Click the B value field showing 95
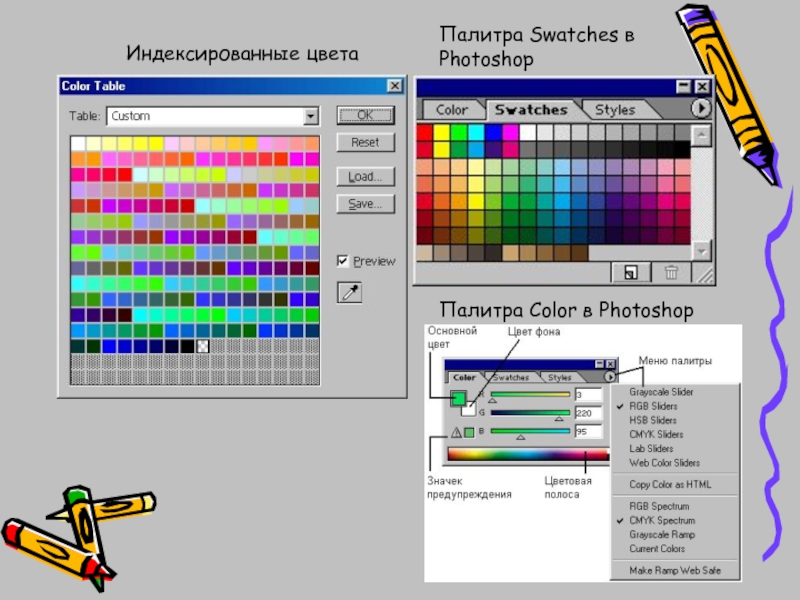Viewport: 800px width, 600px height. [588, 432]
